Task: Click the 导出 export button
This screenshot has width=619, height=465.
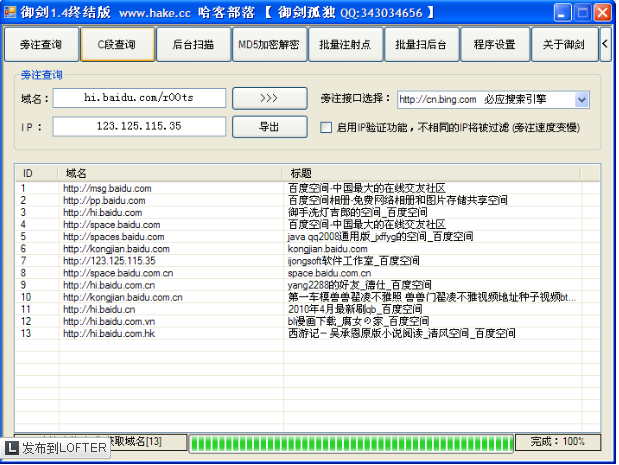Action: pyautogui.click(x=269, y=127)
